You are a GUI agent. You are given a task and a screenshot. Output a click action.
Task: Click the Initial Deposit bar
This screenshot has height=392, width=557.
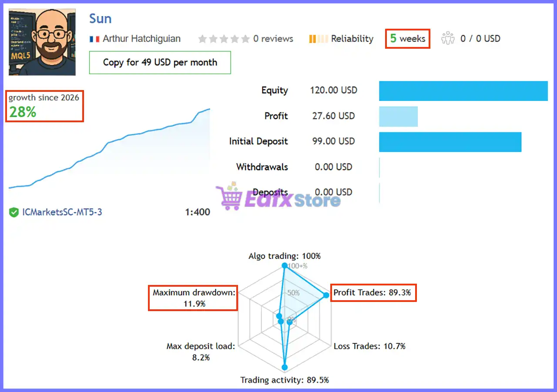coord(450,142)
